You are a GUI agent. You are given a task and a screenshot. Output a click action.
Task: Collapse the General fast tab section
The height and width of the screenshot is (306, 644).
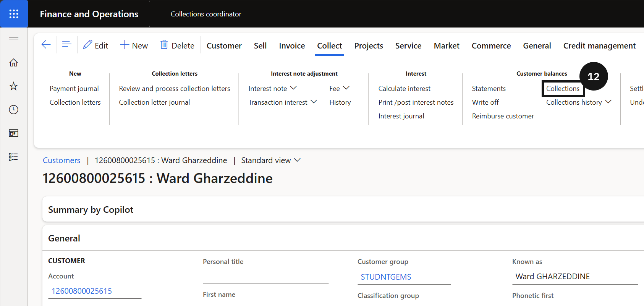[343, 238]
